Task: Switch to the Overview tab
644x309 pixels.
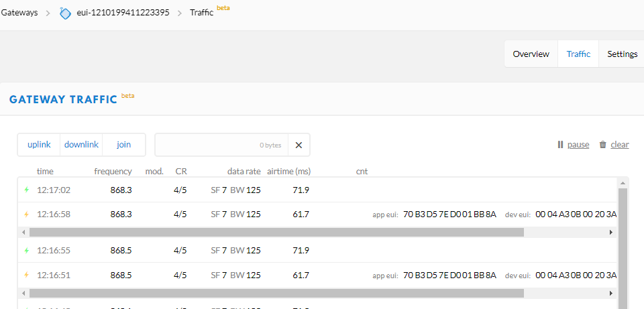Action: (x=531, y=54)
